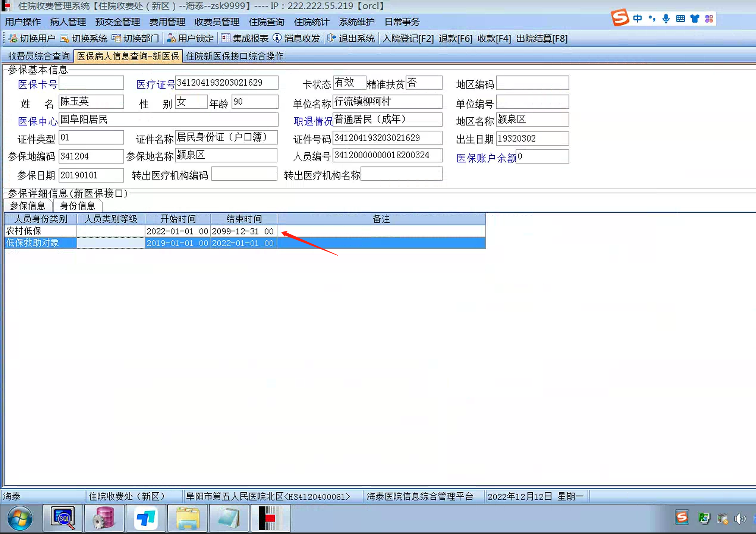This screenshot has width=756, height=534.
Task: Open the 病人管理 menu
Action: tap(68, 22)
